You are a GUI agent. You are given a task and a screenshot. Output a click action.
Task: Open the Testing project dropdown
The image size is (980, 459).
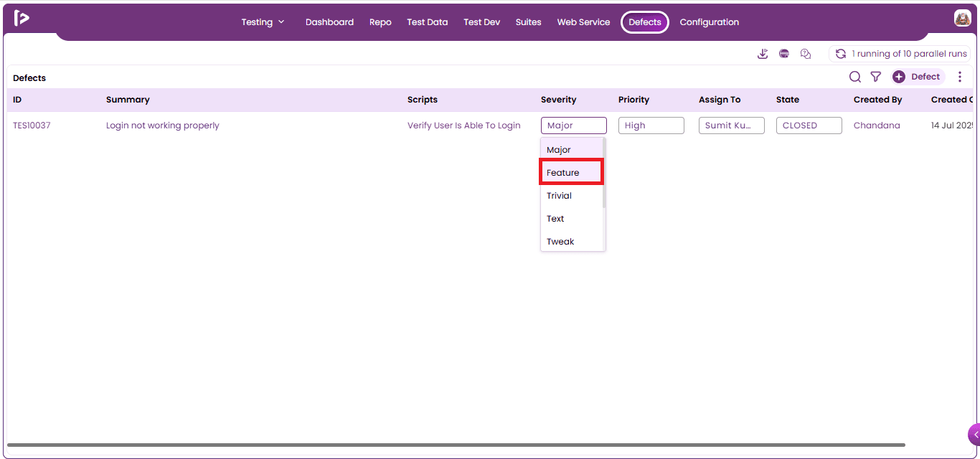pos(263,22)
